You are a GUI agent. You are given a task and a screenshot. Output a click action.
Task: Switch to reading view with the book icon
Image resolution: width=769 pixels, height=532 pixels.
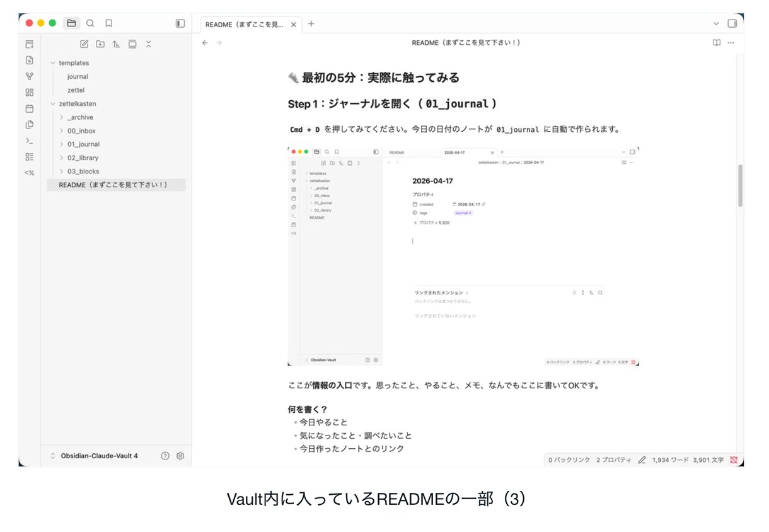(x=717, y=43)
